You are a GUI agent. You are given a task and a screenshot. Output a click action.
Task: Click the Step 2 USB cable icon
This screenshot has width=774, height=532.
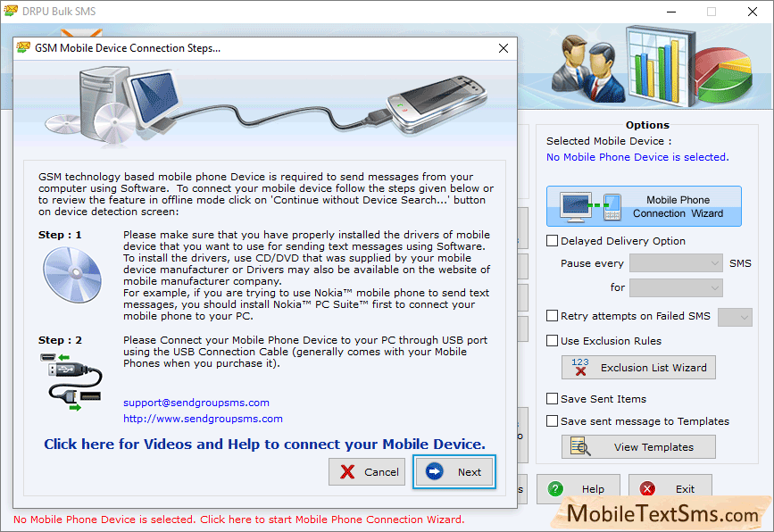point(71,382)
